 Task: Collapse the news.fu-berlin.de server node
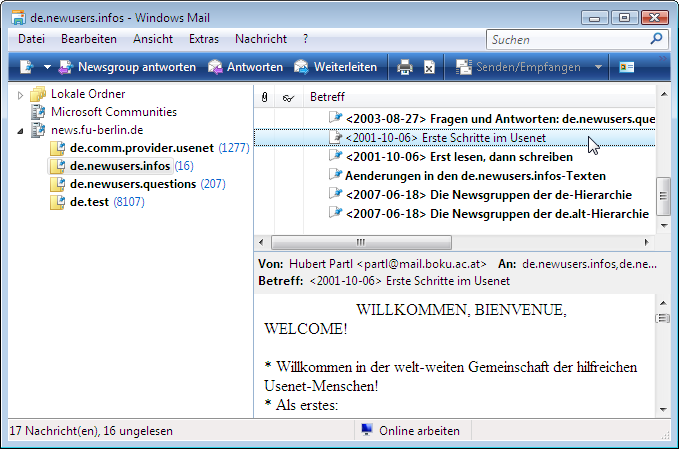click(20, 130)
